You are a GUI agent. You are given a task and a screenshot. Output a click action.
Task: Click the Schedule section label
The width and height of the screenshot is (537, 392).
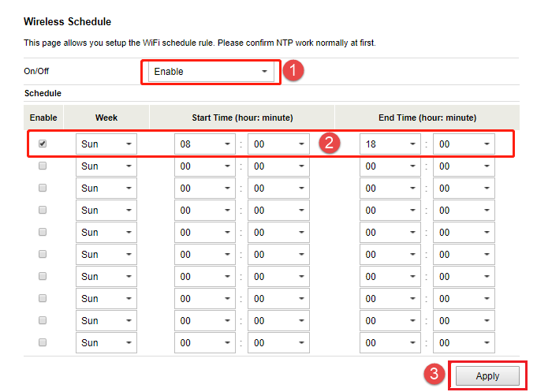pyautogui.click(x=43, y=93)
